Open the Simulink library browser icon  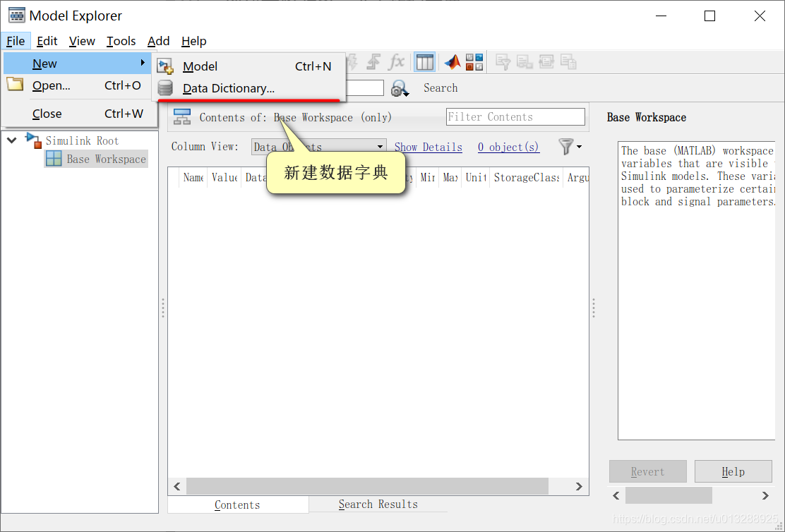[474, 62]
